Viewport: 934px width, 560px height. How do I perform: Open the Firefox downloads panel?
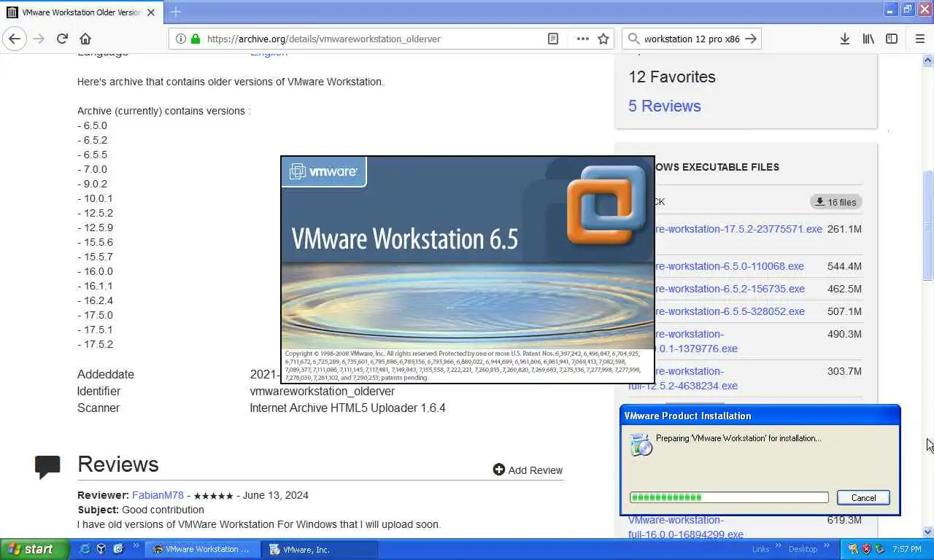tap(844, 39)
